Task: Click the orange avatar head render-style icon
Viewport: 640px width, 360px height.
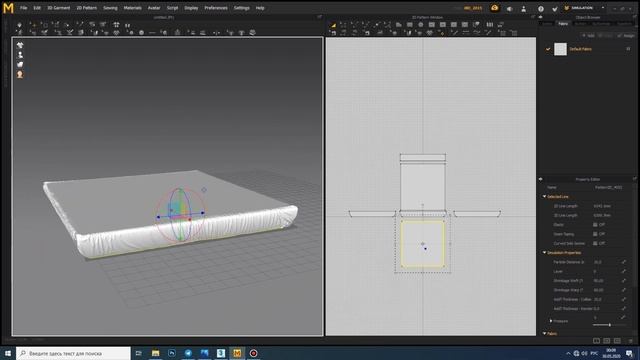Action: 20,74
